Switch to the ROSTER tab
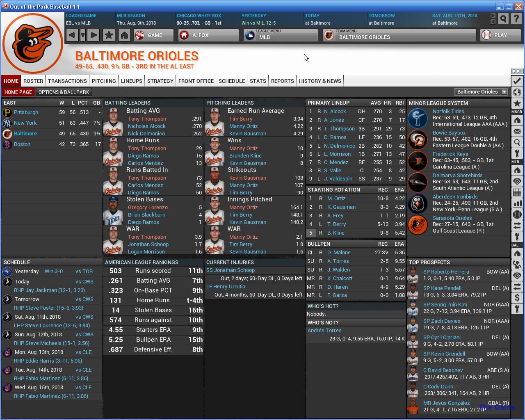 click(33, 81)
